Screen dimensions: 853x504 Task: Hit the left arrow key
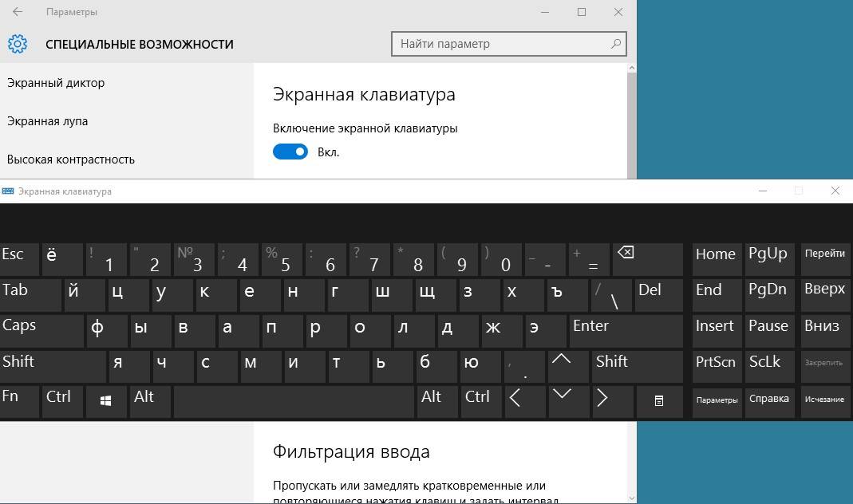(524, 401)
